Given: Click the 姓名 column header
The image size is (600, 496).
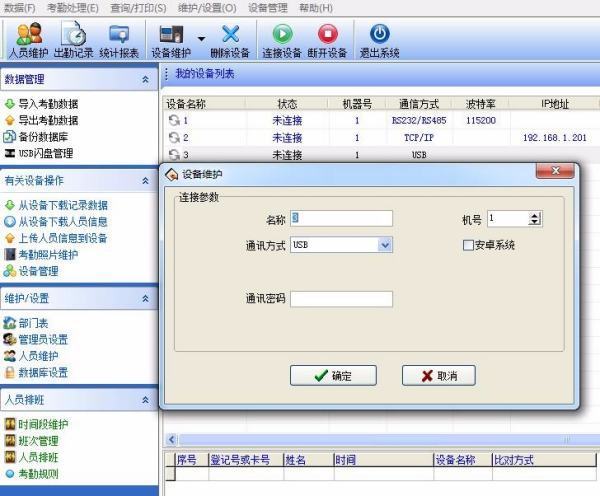Looking at the screenshot, I should tap(309, 460).
